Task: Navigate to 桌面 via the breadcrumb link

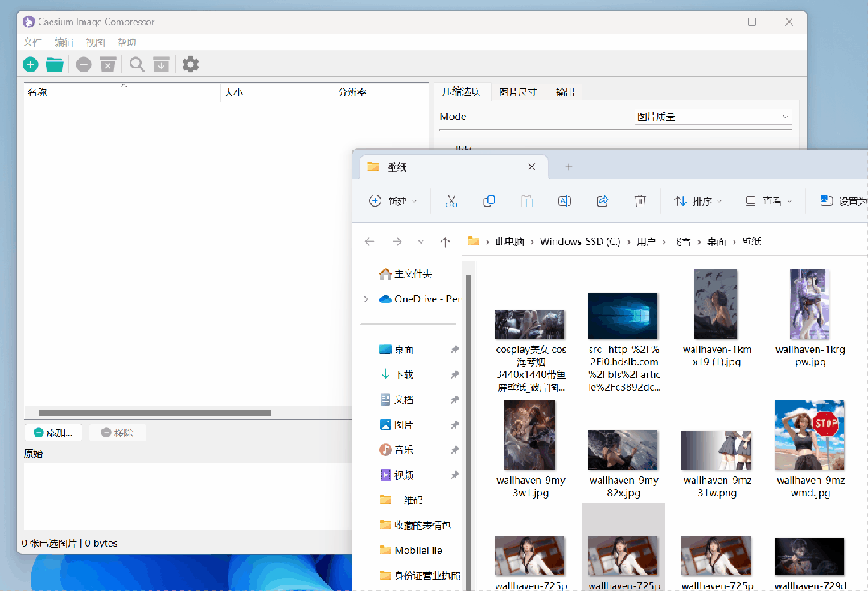Action: 715,240
